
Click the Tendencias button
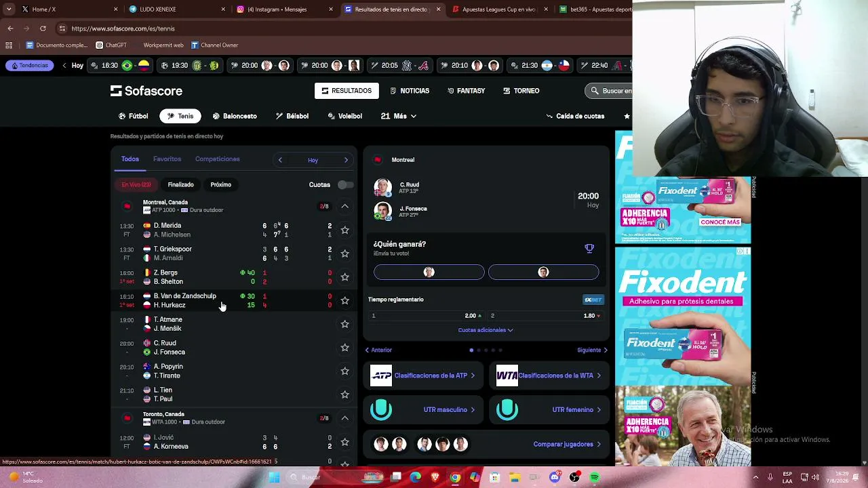tap(30, 66)
